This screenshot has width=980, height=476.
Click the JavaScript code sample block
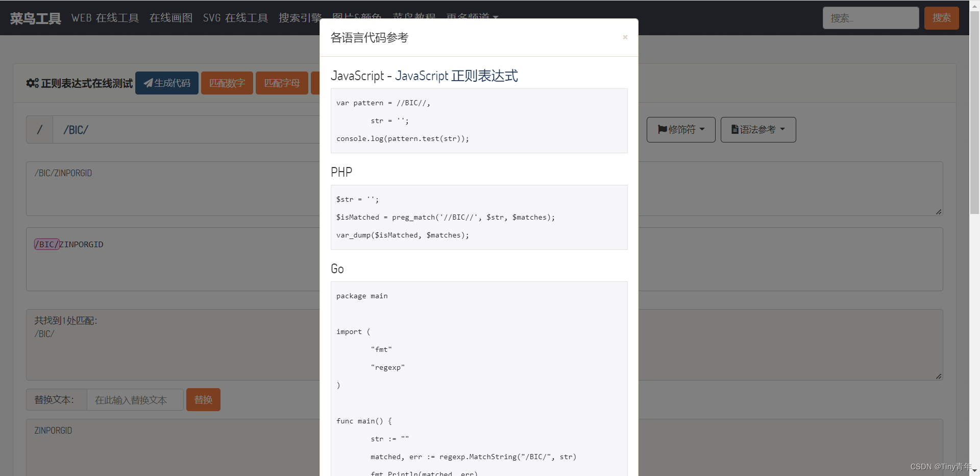479,121
